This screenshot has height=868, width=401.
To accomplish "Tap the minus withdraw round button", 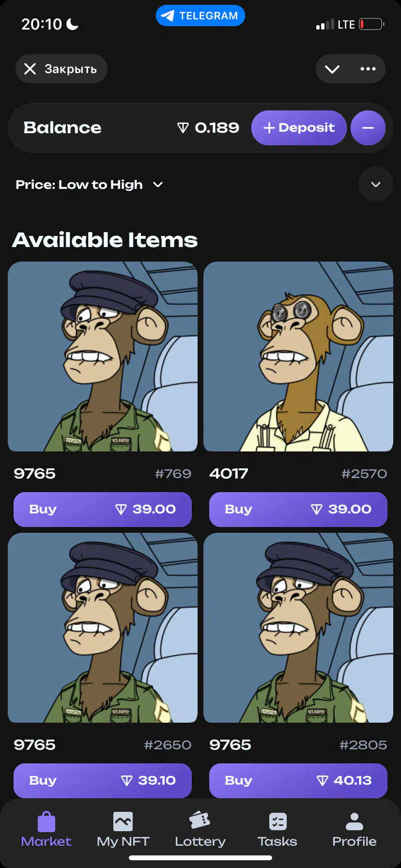I will point(368,128).
